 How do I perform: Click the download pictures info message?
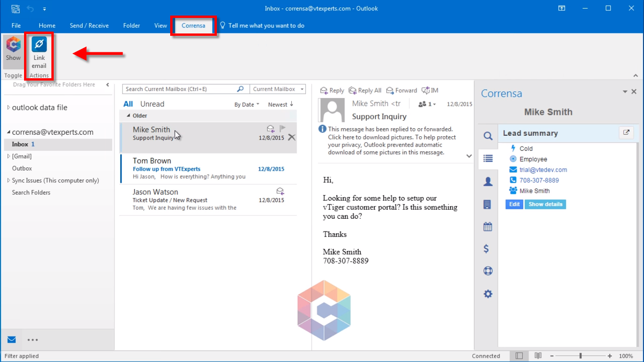pos(392,140)
